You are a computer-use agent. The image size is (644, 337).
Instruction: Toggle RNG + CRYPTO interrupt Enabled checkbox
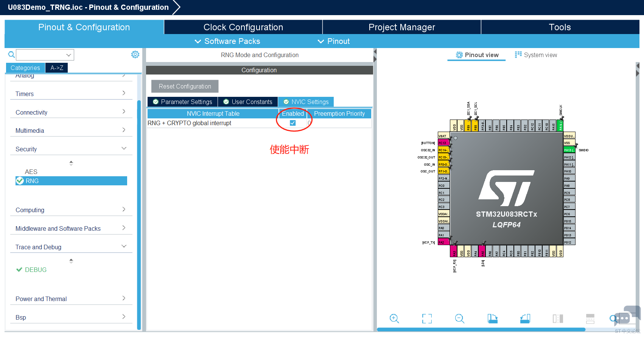coord(292,123)
